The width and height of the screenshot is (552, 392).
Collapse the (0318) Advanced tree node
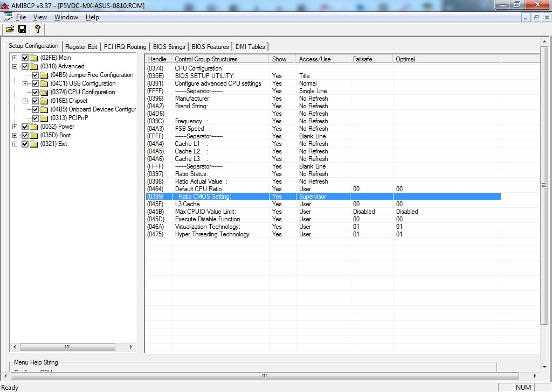[15, 66]
